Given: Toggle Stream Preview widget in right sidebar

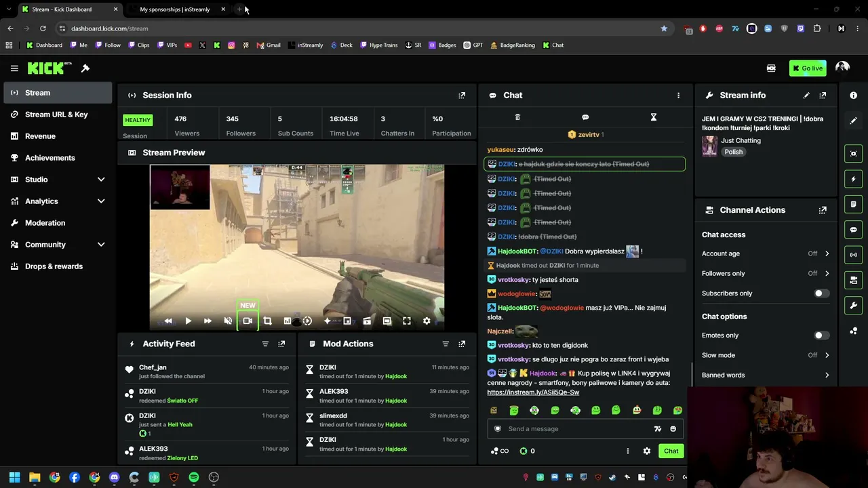Looking at the screenshot, I should click(853, 153).
